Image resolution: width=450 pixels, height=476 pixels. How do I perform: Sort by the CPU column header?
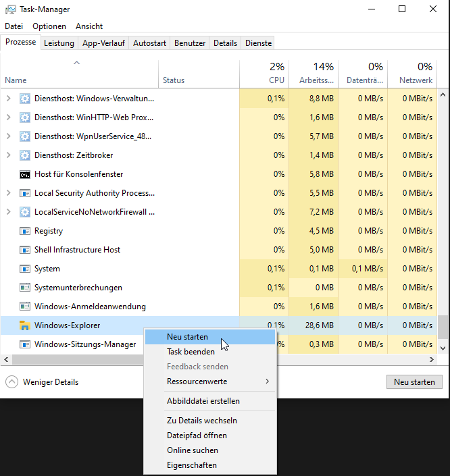(x=264, y=74)
